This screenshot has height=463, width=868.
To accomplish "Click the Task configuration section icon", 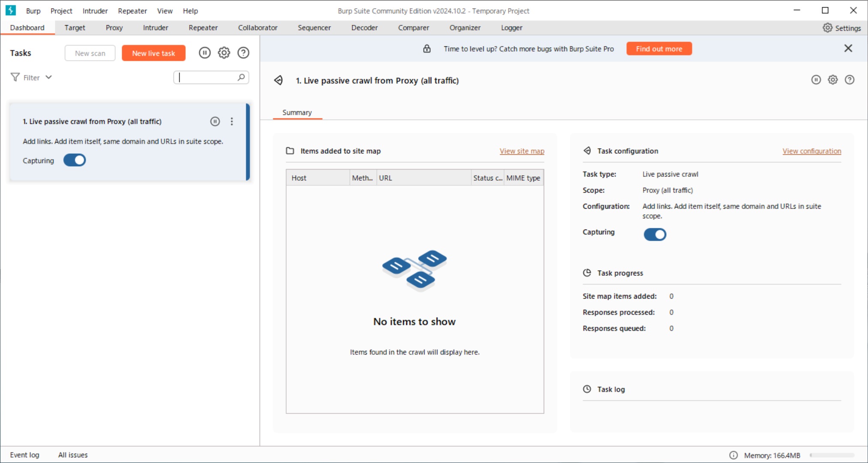I will (x=587, y=151).
